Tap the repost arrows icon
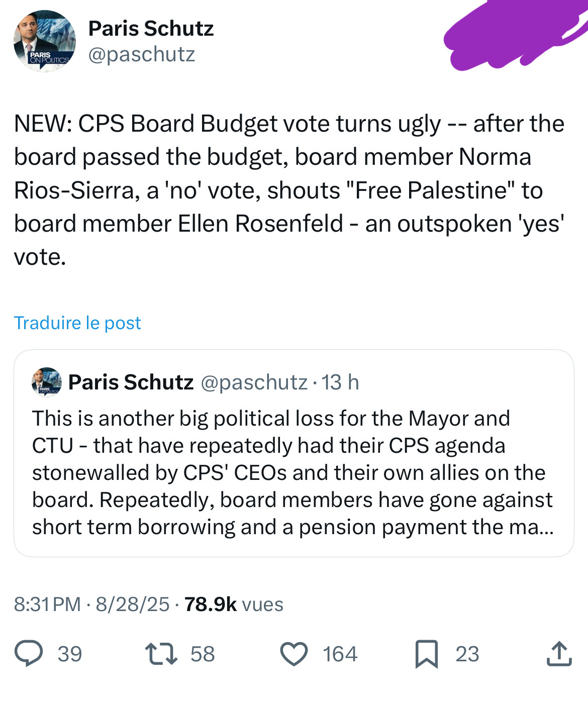 [161, 654]
